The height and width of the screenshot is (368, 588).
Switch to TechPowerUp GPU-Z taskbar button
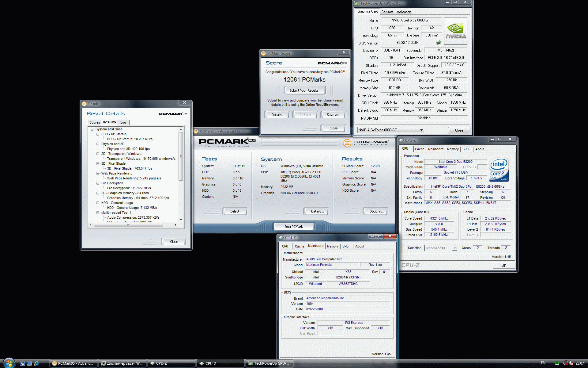click(269, 363)
